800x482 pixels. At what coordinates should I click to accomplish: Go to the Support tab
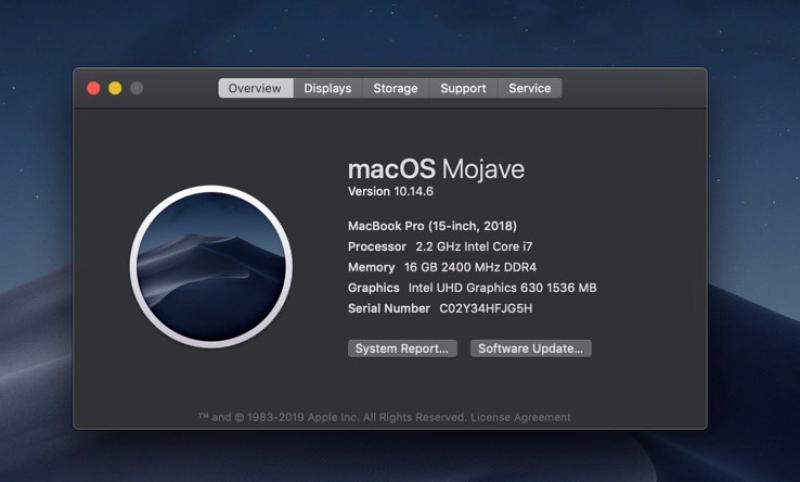[463, 88]
